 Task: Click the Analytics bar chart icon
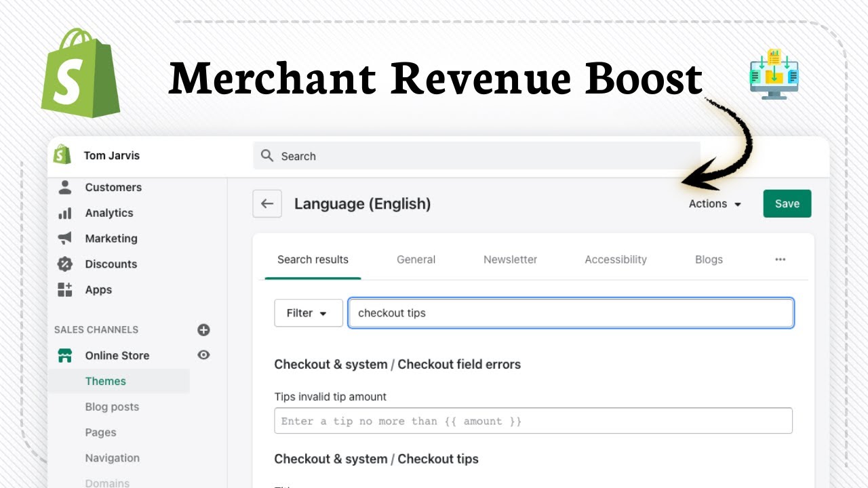(x=65, y=213)
